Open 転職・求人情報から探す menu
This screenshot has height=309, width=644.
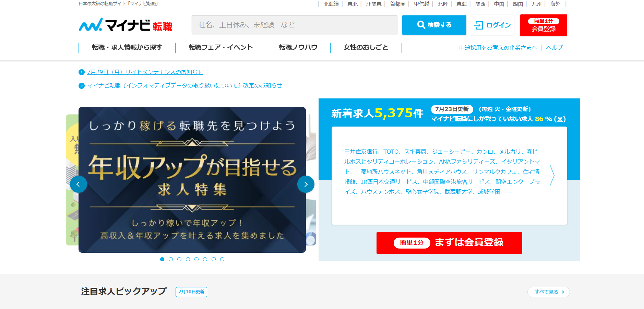[x=127, y=47]
